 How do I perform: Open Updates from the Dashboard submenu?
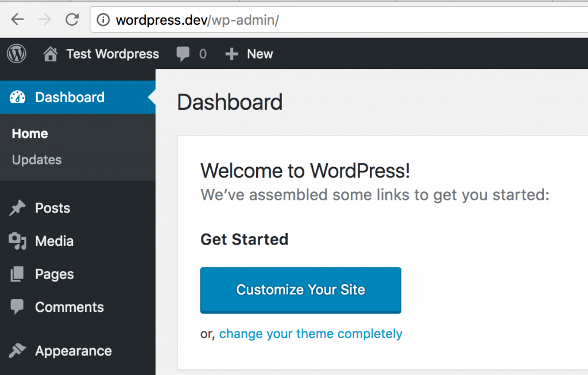(x=36, y=160)
